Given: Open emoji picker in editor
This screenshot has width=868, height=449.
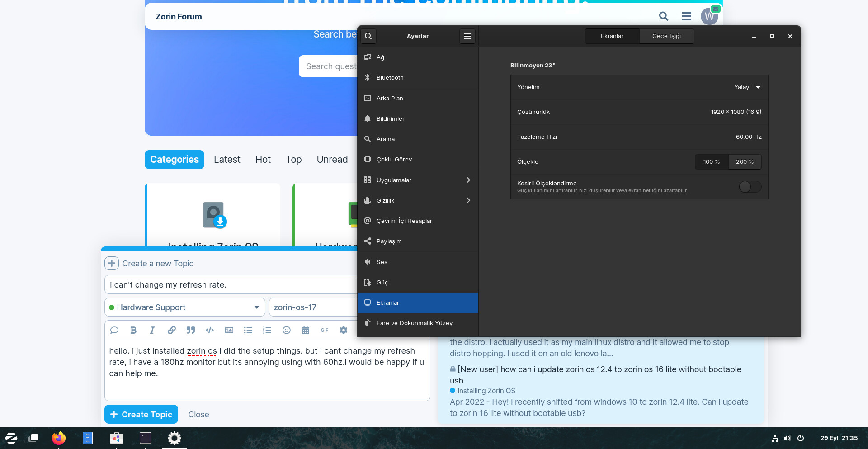Looking at the screenshot, I should [287, 330].
